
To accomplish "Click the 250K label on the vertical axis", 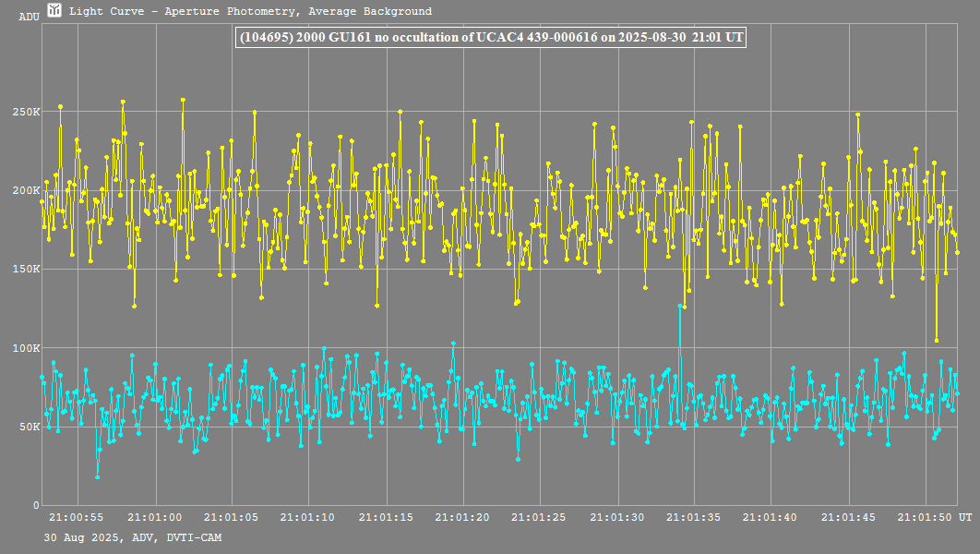I will click(25, 112).
